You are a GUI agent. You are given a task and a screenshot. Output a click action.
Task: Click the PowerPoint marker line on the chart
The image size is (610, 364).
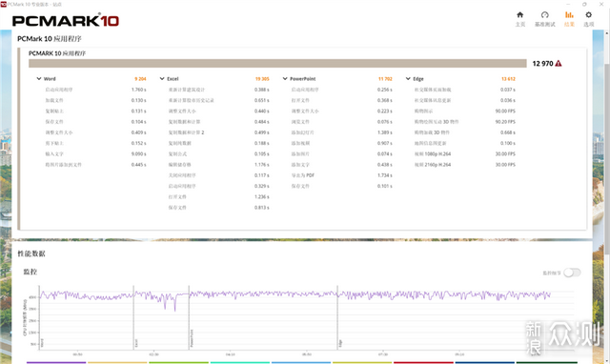click(x=189, y=317)
